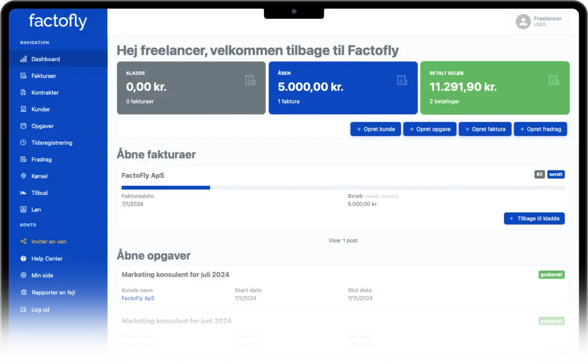588x364 pixels.
Task: Click the Fakturaer sidebar icon
Action: [23, 76]
